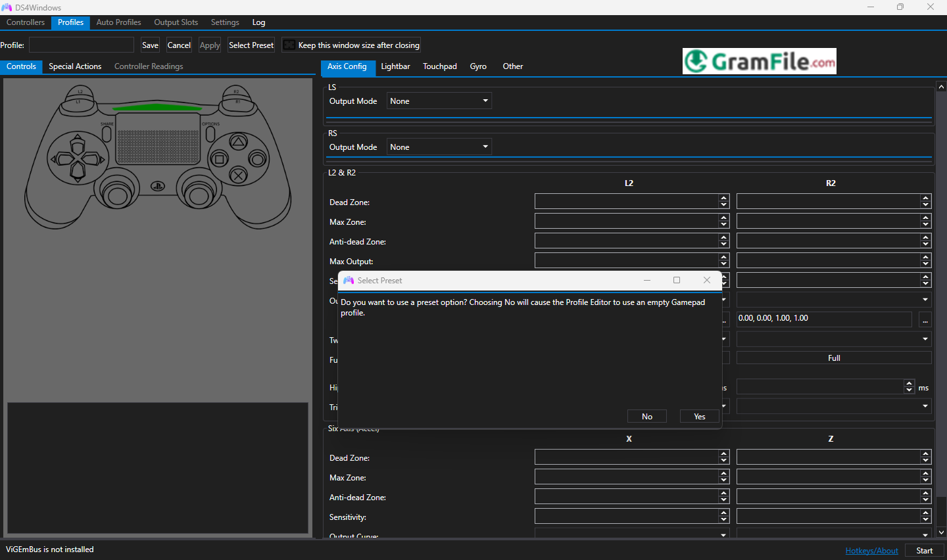Close the Select Preset dialog

706,281
